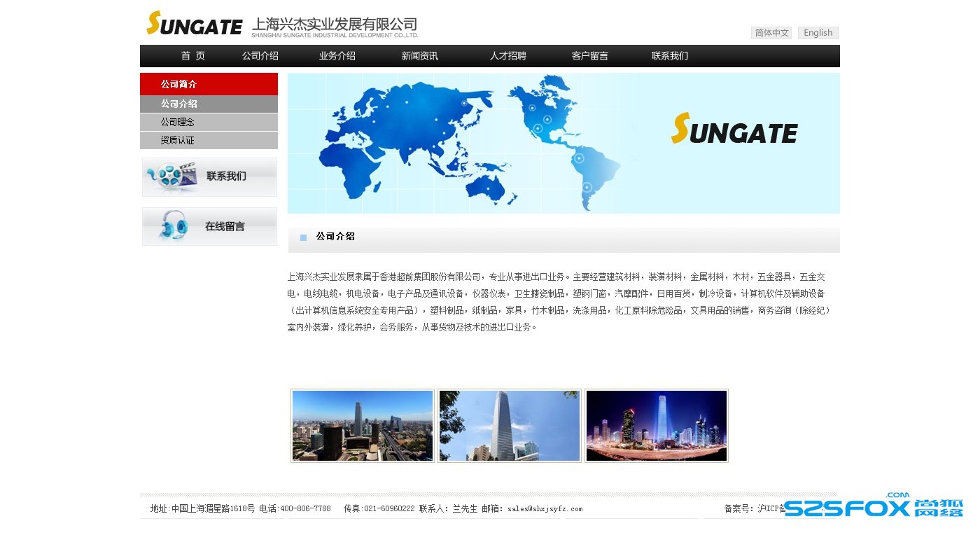Open the night city skyline thumbnail
The width and height of the screenshot is (980, 535).
(x=657, y=426)
